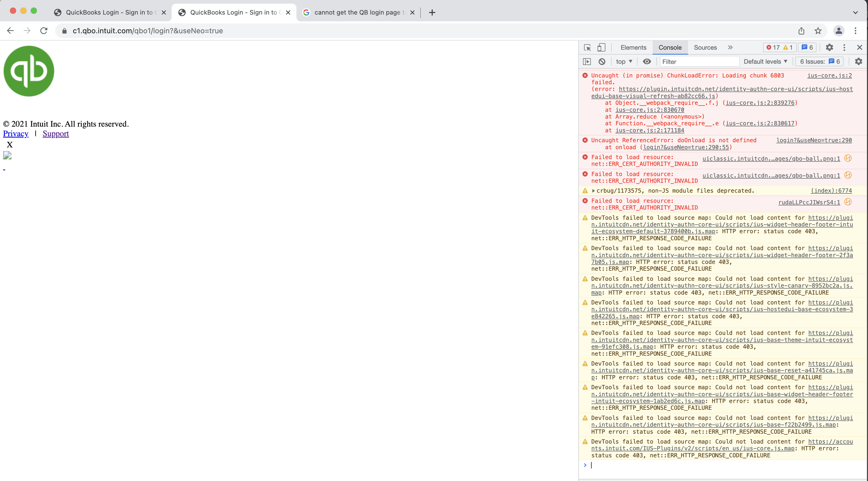Bookmark this page with star icon
The image size is (868, 481).
tap(818, 31)
